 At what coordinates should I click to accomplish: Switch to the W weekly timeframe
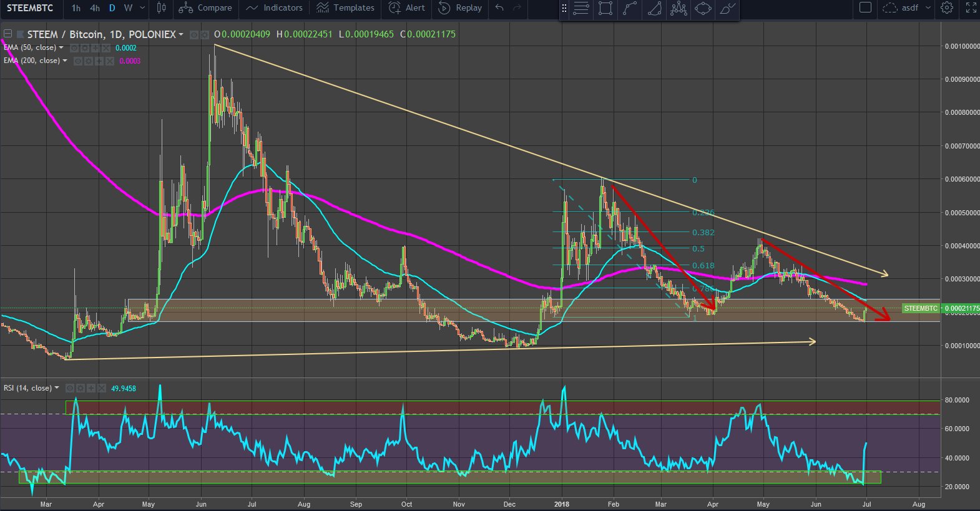click(128, 8)
